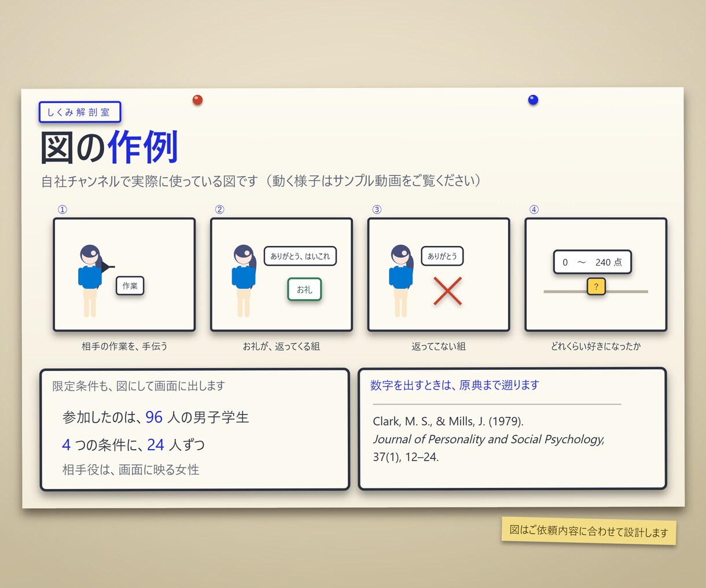Select the circled number ④ marker
706x588 pixels.
pos(534,210)
